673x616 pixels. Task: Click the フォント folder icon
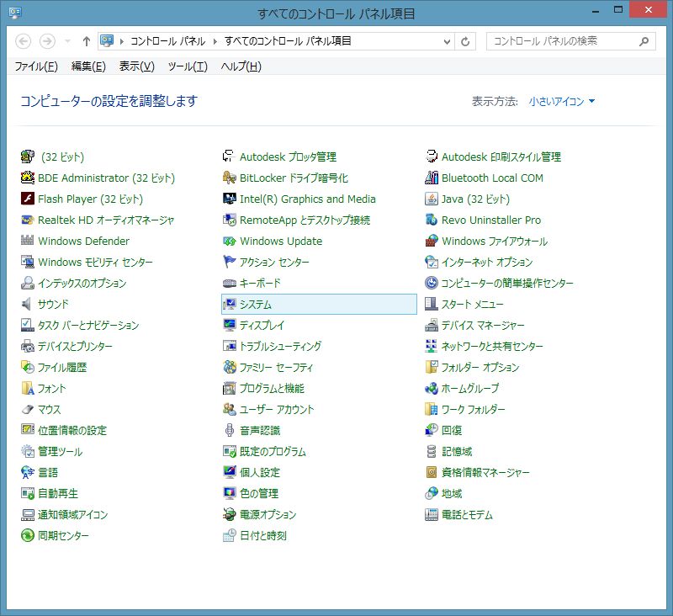tap(28, 388)
